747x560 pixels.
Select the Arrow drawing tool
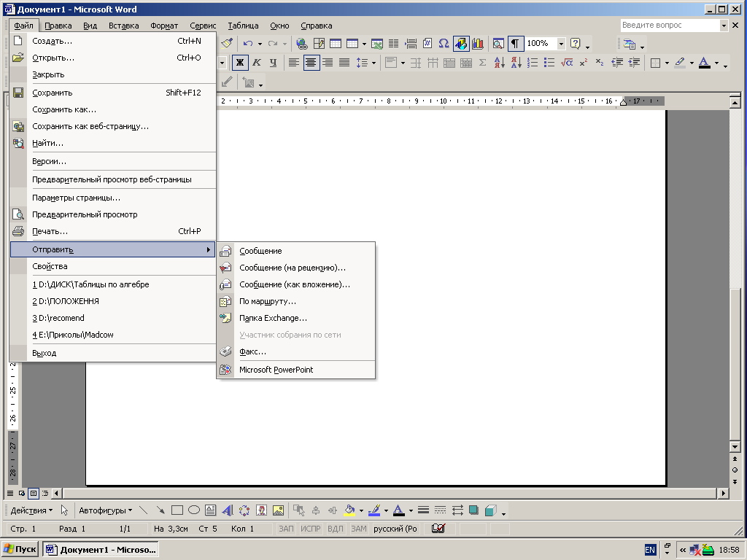(160, 510)
